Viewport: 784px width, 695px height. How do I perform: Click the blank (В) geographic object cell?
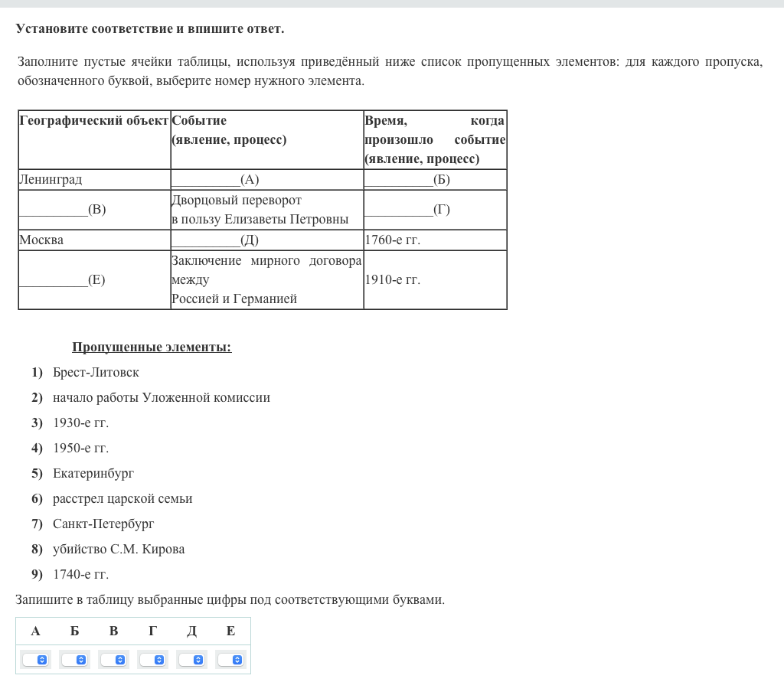point(63,210)
